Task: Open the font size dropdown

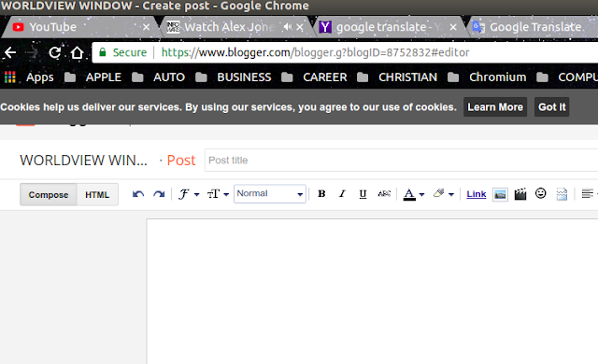Action: tap(218, 194)
